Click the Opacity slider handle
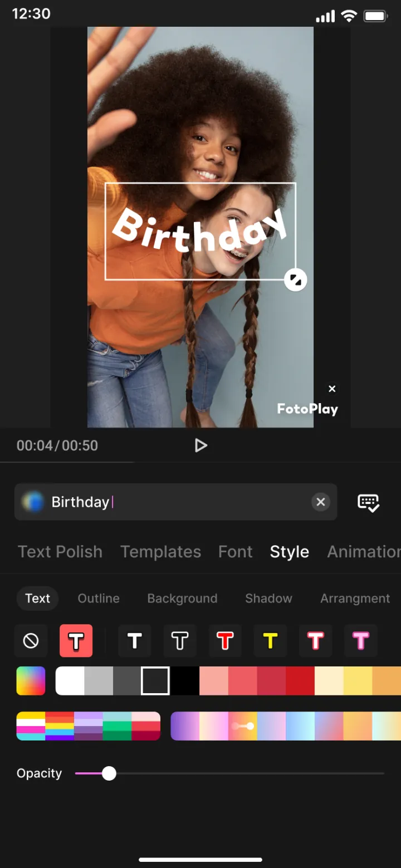Screen dimensions: 401x868 pos(109,773)
